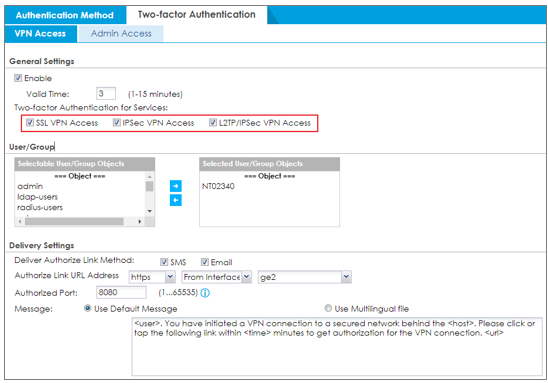Click the selectable list vertical scrollbar thumb
The width and height of the screenshot is (548, 383).
tap(150, 186)
